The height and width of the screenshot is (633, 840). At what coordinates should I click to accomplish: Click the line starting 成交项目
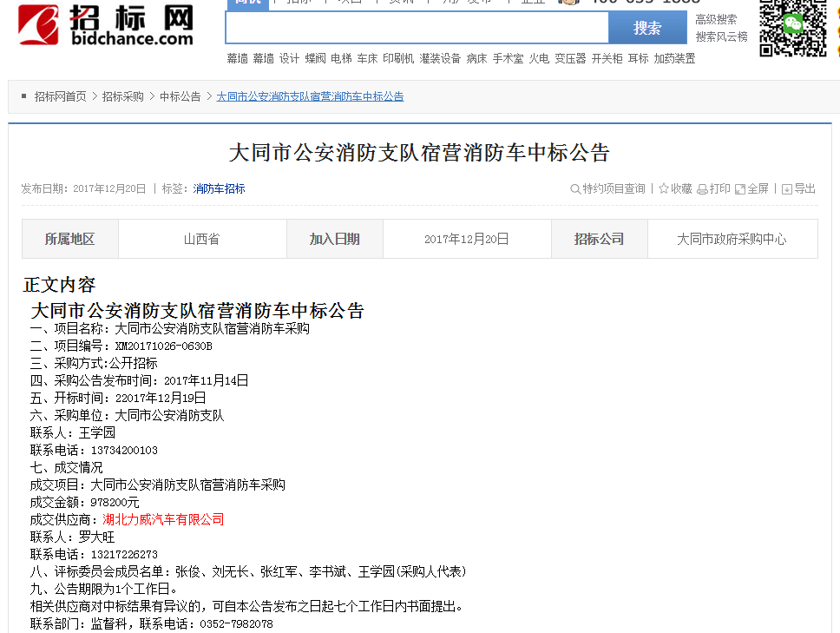point(158,485)
